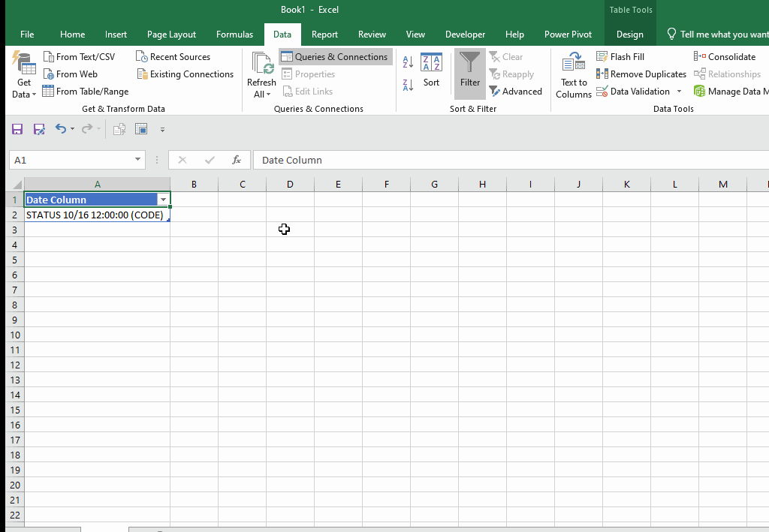Image resolution: width=769 pixels, height=532 pixels.
Task: Click Remove Duplicates
Action: (x=641, y=74)
